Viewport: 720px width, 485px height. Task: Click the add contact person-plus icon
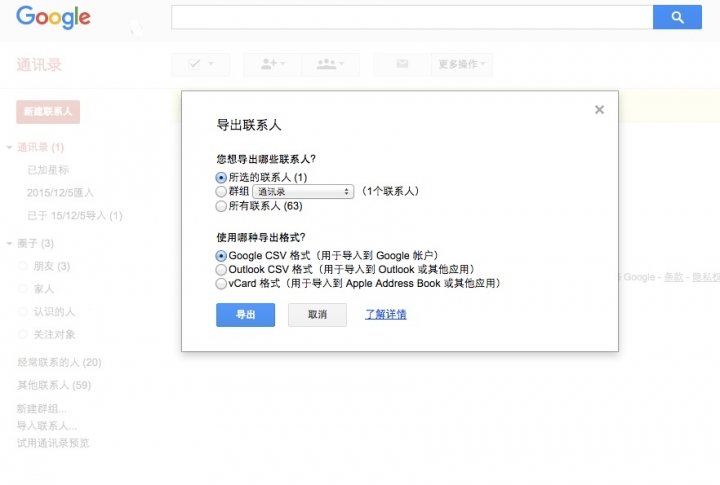click(273, 64)
